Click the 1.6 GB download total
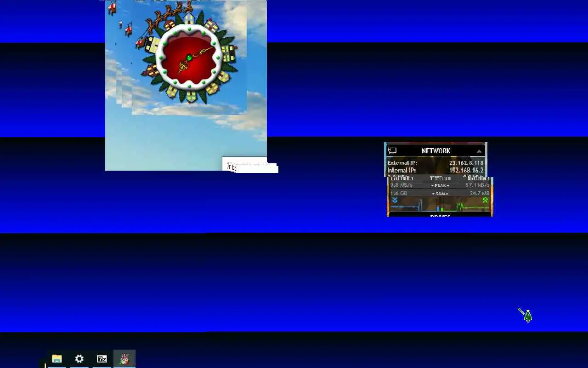This screenshot has width=588, height=368. point(399,193)
